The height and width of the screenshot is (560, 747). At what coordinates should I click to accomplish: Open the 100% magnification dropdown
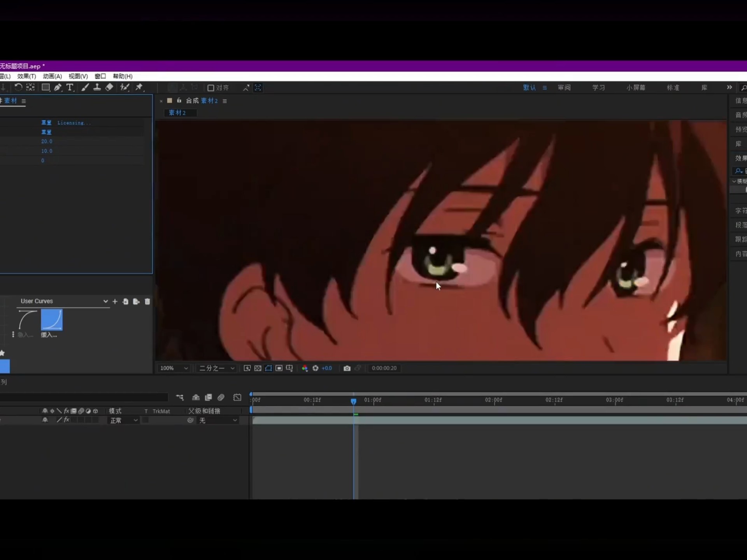(174, 368)
